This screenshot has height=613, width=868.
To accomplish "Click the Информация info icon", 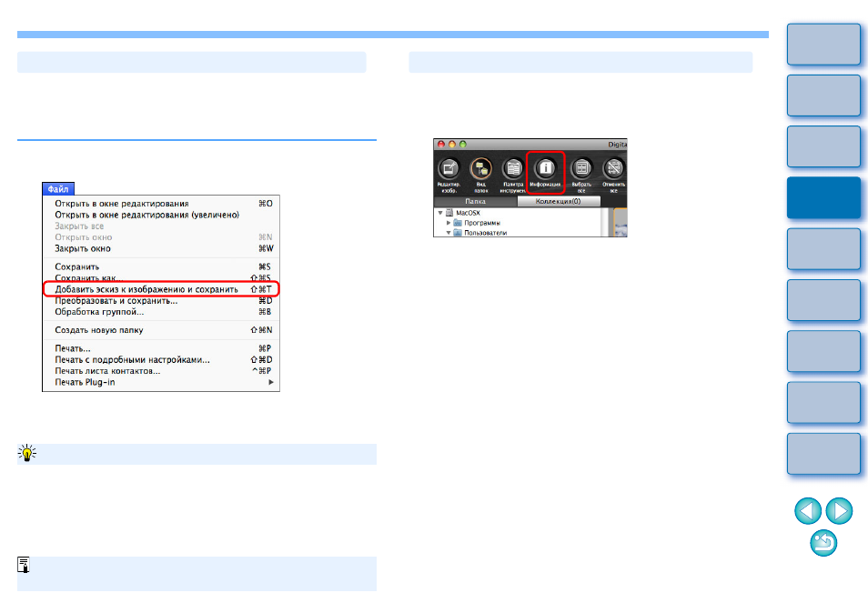I will pyautogui.click(x=545, y=168).
